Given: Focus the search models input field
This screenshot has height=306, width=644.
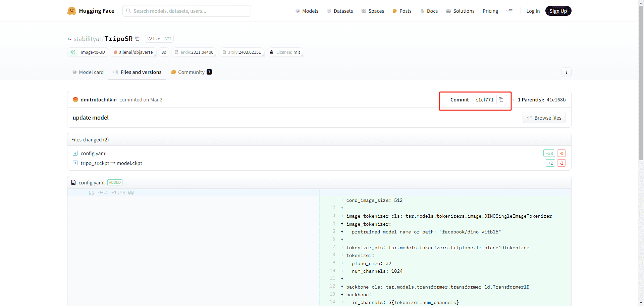Looking at the screenshot, I should (x=187, y=11).
